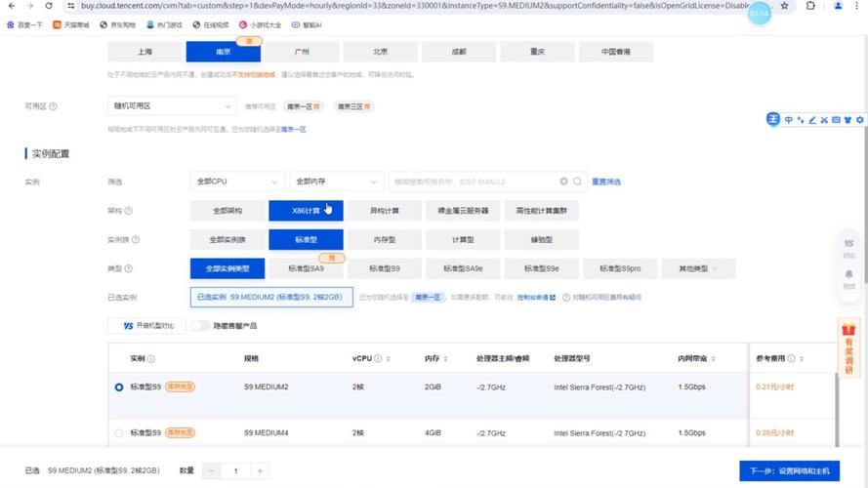Select 全部实例类型 option
The height and width of the screenshot is (488, 868).
(227, 268)
